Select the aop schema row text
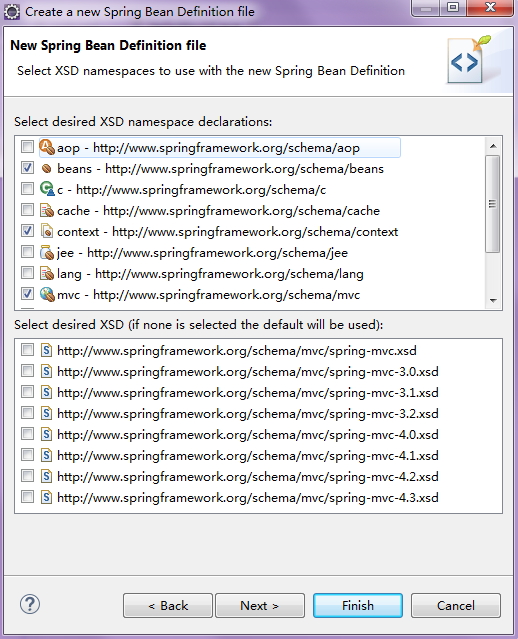The width and height of the screenshot is (518, 639). (x=208, y=148)
